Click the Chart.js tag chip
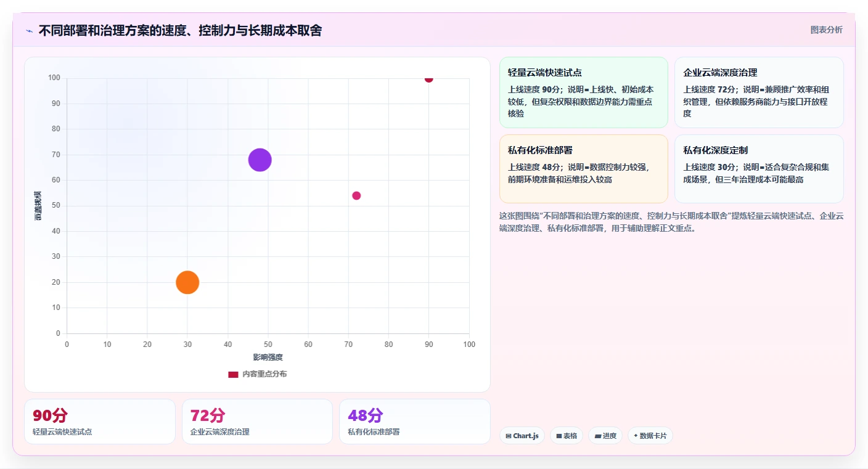 [522, 436]
